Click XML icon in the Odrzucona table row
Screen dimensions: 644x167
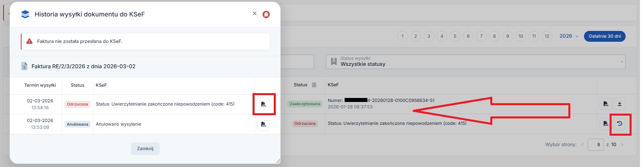click(606, 124)
